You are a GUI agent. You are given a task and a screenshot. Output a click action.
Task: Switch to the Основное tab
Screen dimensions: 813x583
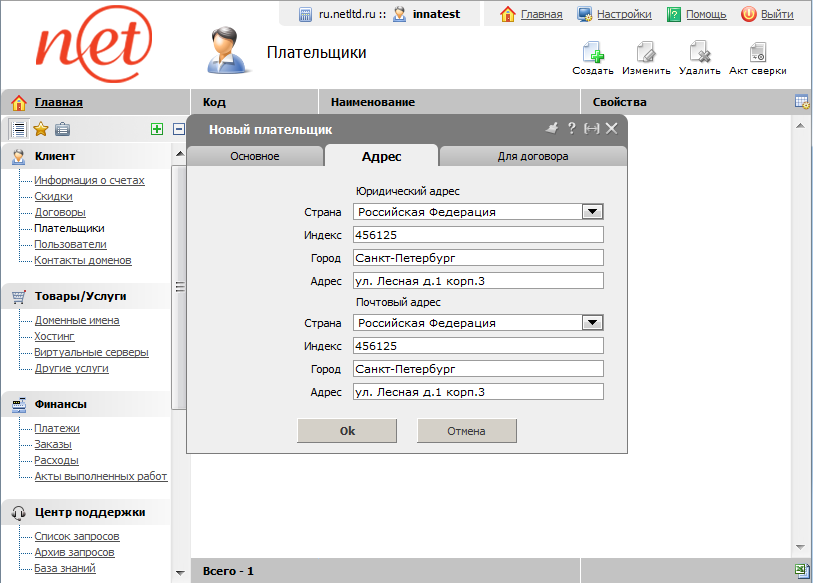click(x=255, y=156)
